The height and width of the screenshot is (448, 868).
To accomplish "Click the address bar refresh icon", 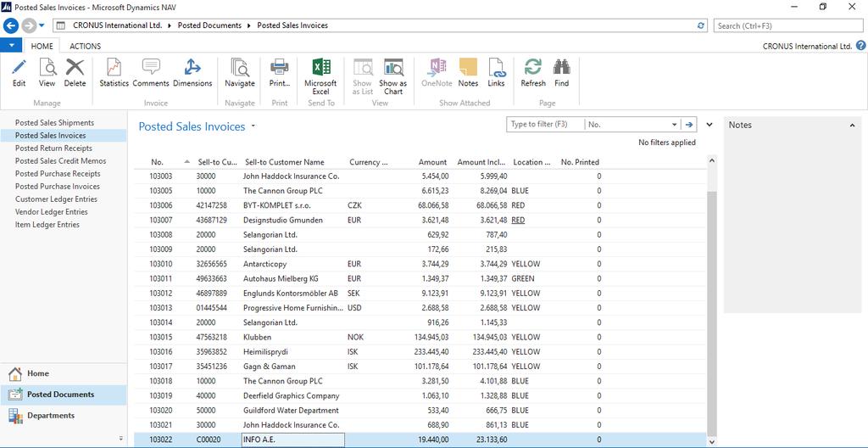I will click(x=701, y=25).
